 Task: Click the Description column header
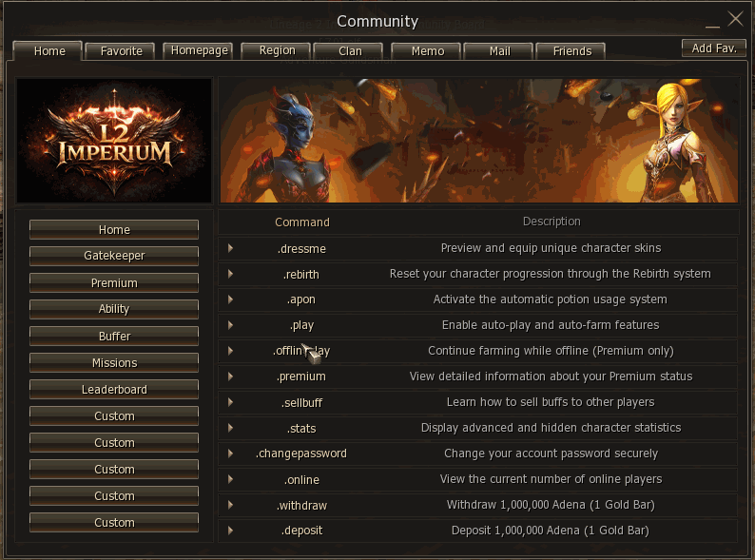[552, 222]
